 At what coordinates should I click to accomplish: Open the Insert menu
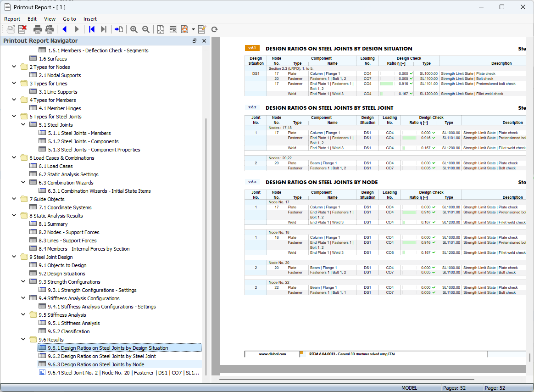90,19
